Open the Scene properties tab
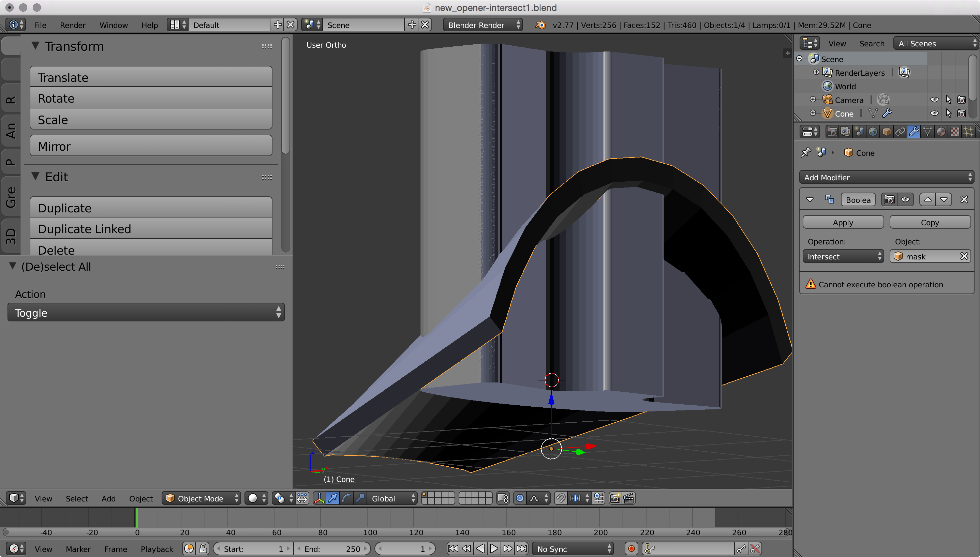Screen dimensions: 980x557 pyautogui.click(x=859, y=132)
